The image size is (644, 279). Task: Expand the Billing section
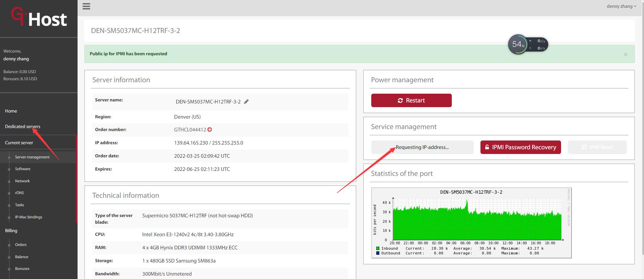click(11, 230)
